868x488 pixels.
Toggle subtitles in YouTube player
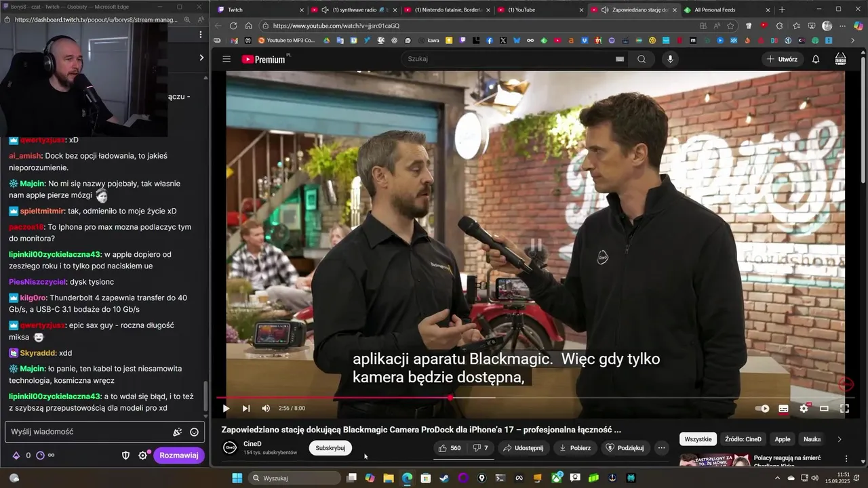point(783,408)
